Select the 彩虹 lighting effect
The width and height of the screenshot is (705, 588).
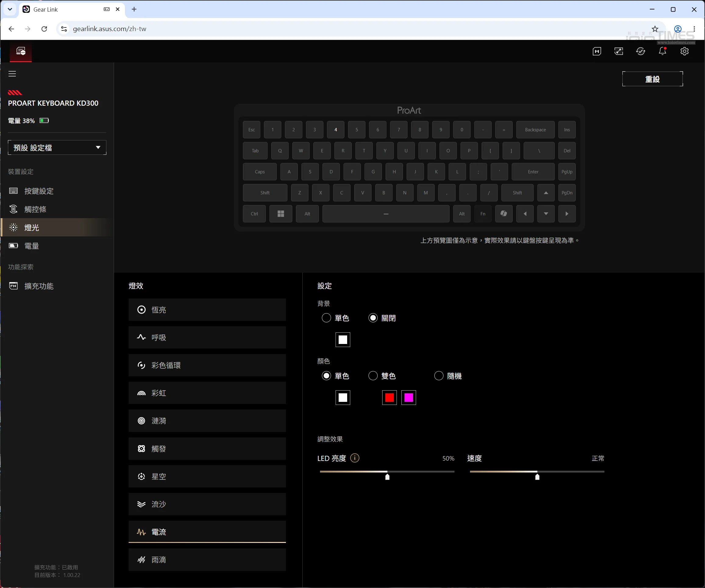click(x=207, y=393)
